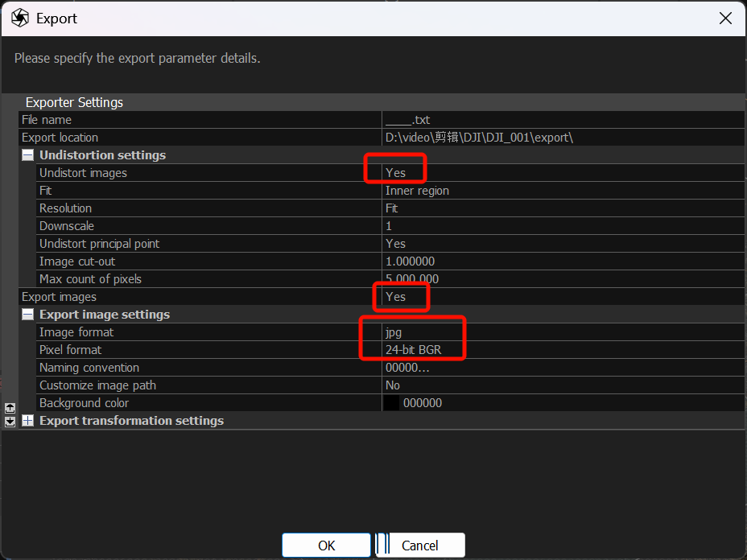Collapse the Undistortion settings section
This screenshot has width=747, height=560.
point(28,155)
